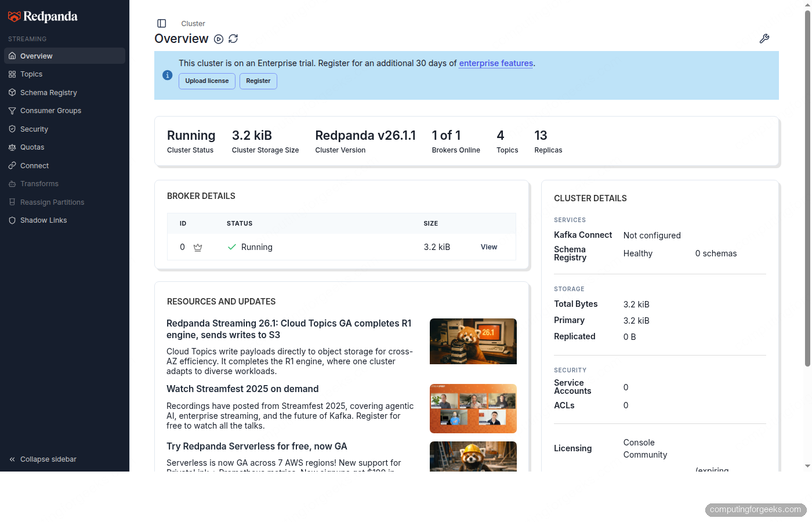Select the Consumer Groups funnel icon
This screenshot has width=812, height=522.
[11, 110]
